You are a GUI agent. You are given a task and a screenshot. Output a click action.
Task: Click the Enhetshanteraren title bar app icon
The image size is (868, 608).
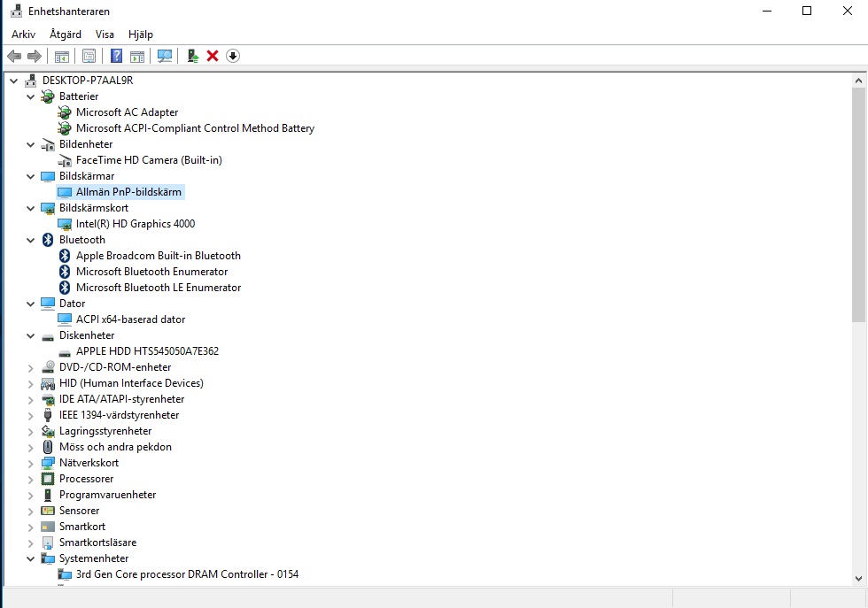[x=17, y=12]
